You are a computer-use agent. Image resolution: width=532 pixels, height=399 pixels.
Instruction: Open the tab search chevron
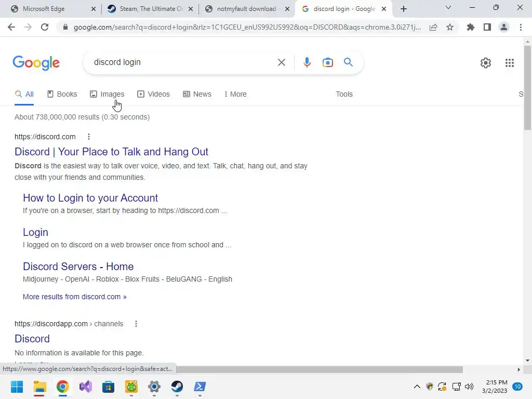pyautogui.click(x=448, y=7)
